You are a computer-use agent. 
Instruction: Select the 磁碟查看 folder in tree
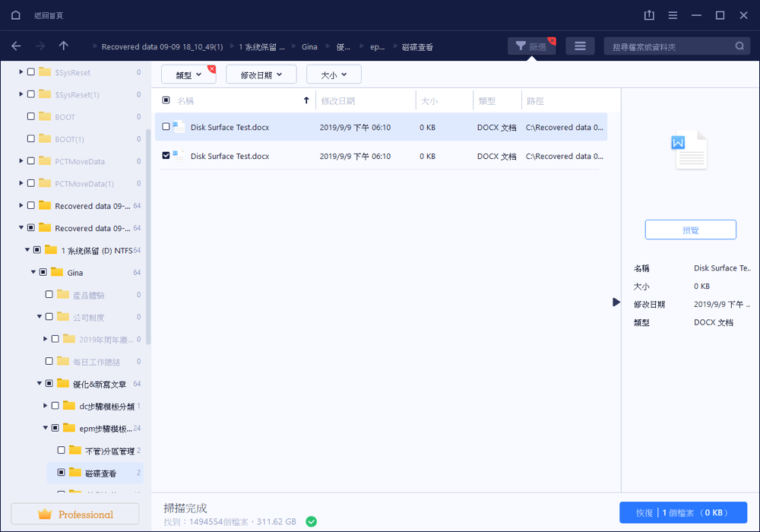[95, 473]
